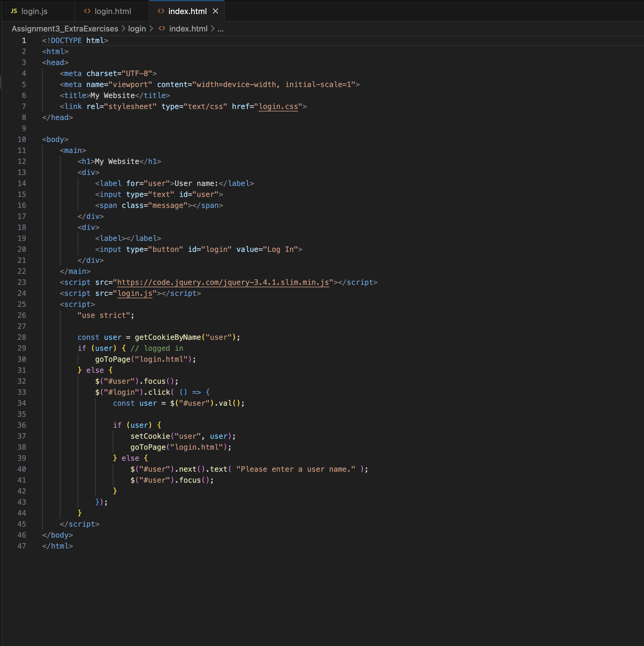
Task: Click the JS file icon on login.js tab
Action: click(14, 11)
